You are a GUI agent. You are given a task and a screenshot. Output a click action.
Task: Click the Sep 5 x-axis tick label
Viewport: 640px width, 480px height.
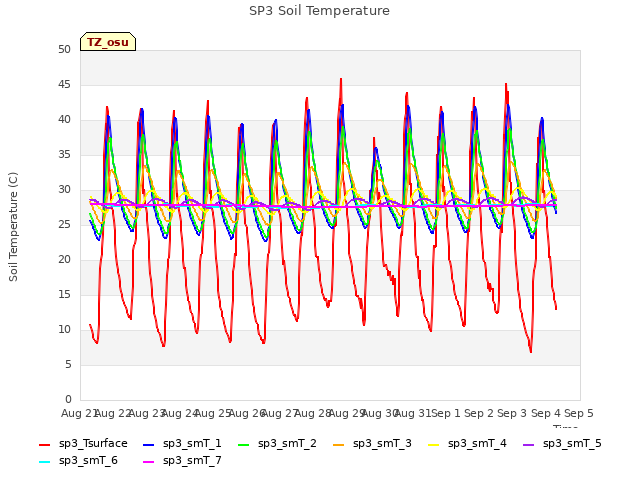tap(579, 413)
